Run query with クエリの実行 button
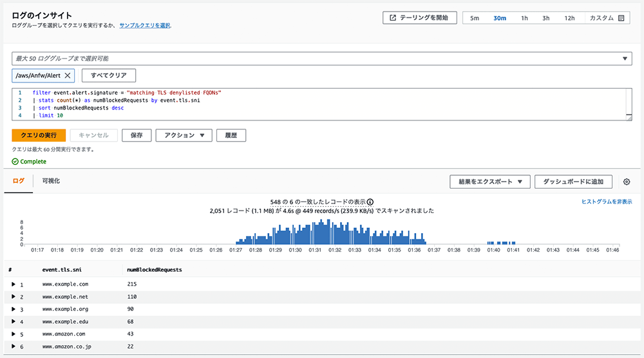This screenshot has width=644, height=358. (x=39, y=135)
